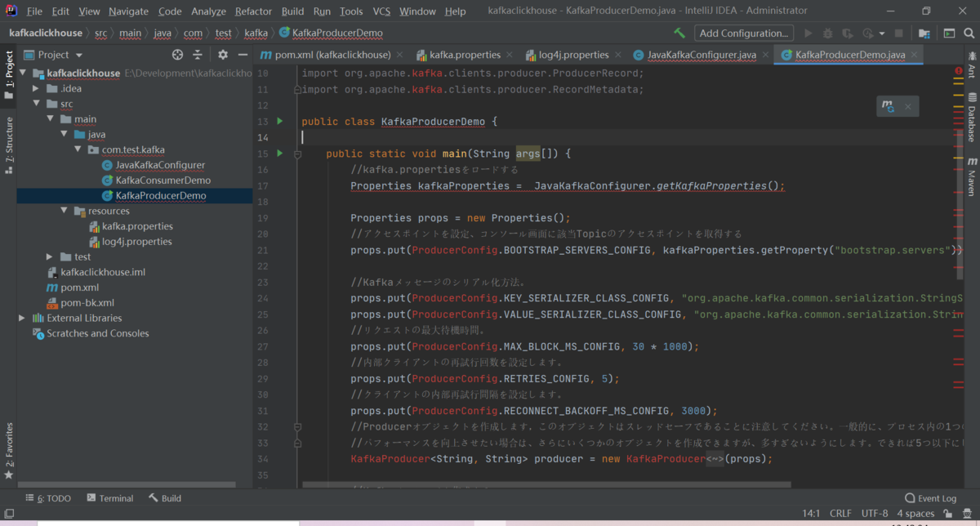The width and height of the screenshot is (980, 526).
Task: Click the Stop square icon in toolbar
Action: pos(898,33)
